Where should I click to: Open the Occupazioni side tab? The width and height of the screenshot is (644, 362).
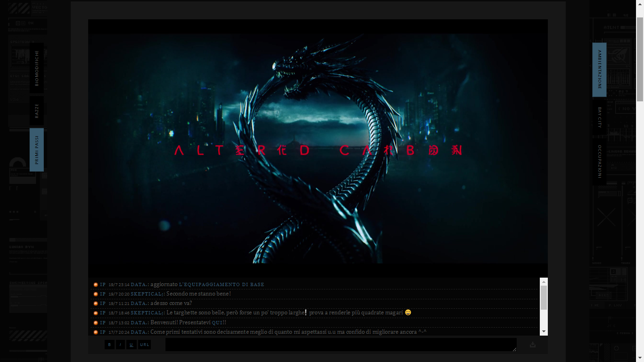599,161
